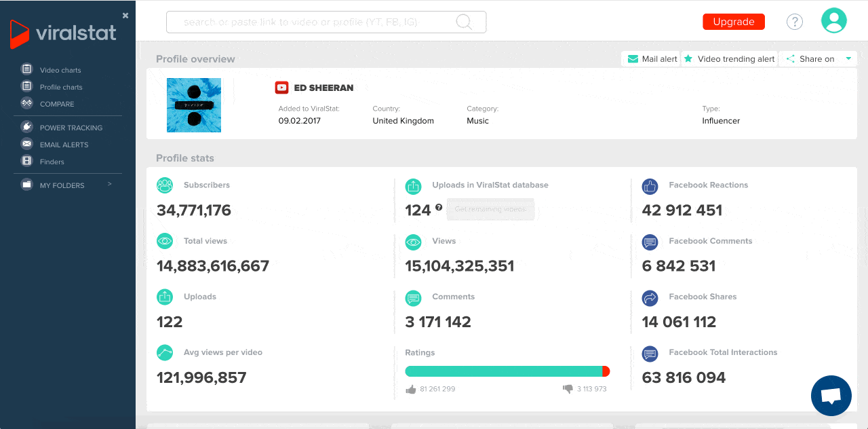Click the info mark next to 124
The image size is (868, 429).
[439, 207]
